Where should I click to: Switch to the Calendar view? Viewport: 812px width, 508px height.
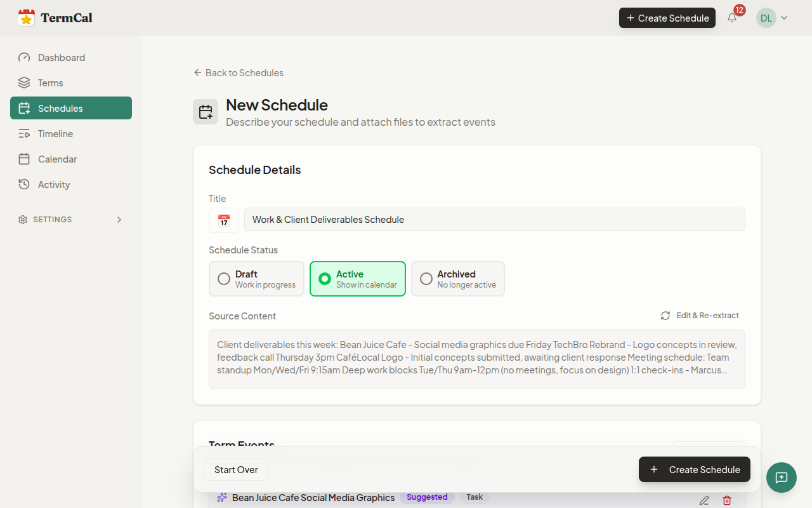point(57,159)
